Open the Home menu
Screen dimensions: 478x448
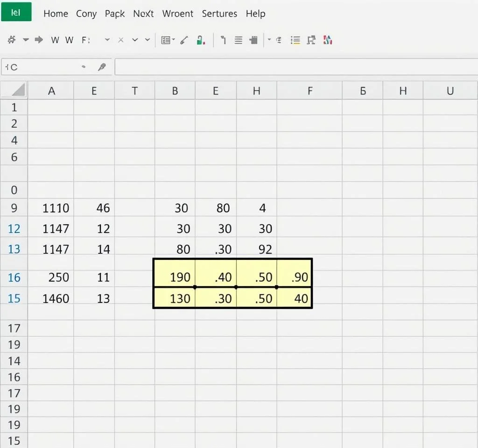(56, 14)
